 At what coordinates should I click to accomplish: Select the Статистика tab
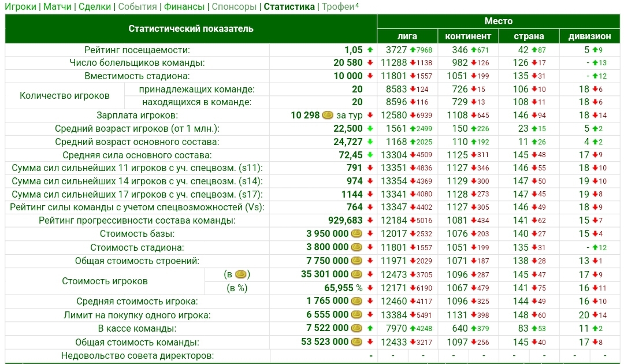(x=289, y=7)
